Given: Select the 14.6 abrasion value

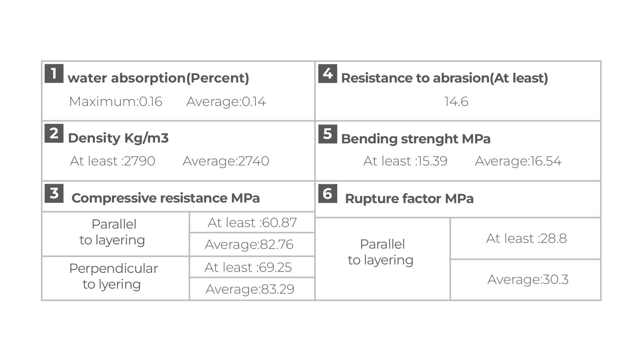Looking at the screenshot, I should [x=456, y=102].
